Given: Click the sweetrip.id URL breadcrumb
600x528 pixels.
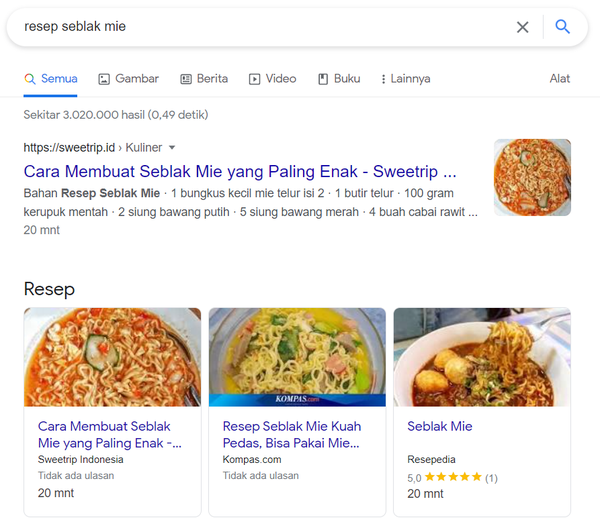Looking at the screenshot, I should tap(65, 147).
